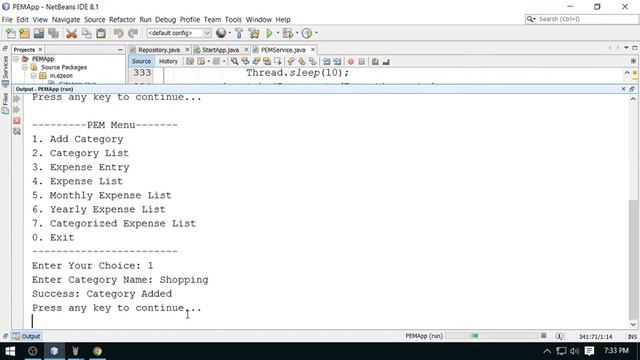Screen dimensions: 640x360
Task: Select the in.ezeon package in Projects tree
Action: [x=61, y=76]
